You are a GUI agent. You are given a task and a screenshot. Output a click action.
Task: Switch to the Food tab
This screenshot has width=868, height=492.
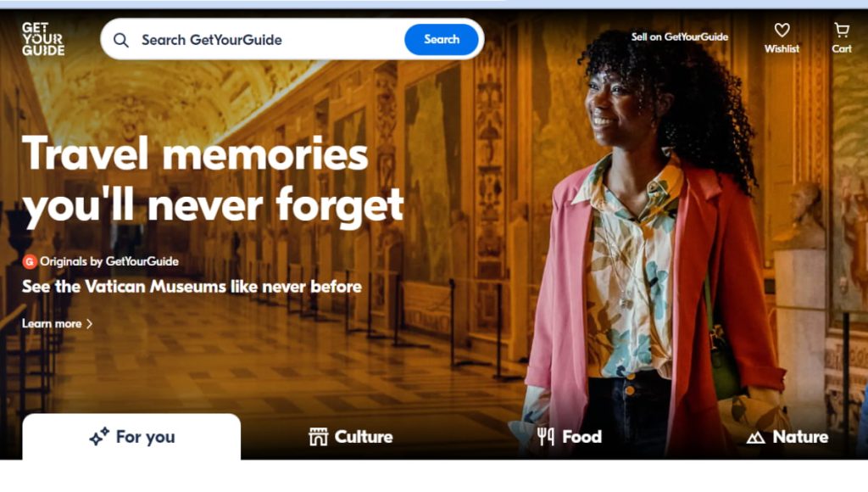(569, 437)
